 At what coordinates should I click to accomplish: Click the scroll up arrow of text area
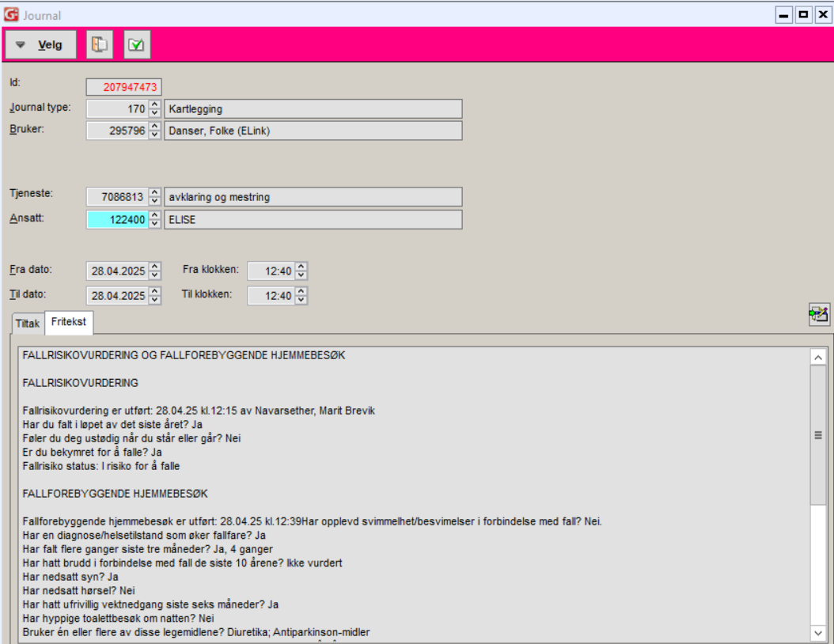(818, 358)
